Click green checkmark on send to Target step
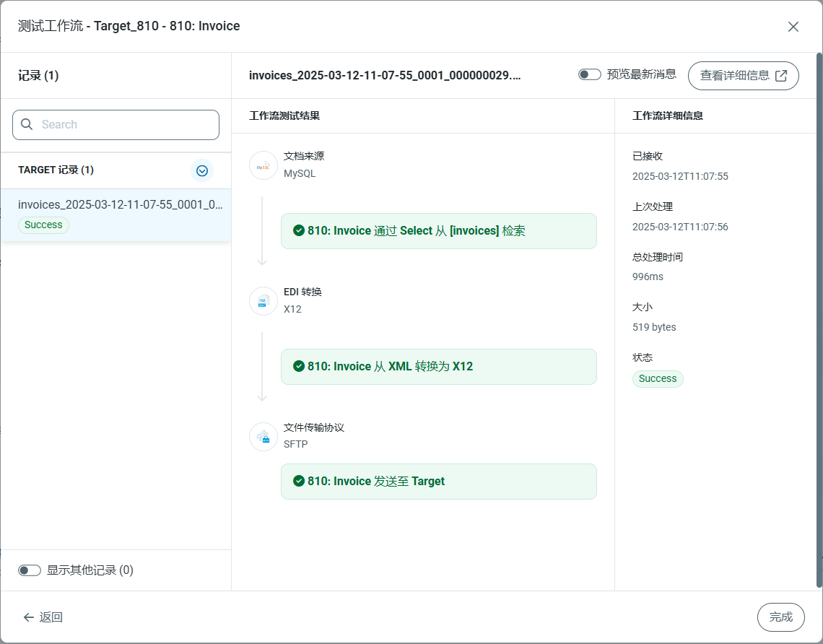This screenshot has height=644, width=823. tap(299, 481)
